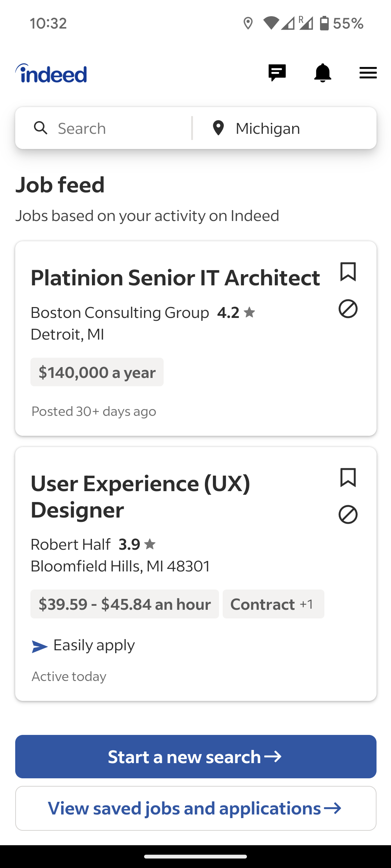The image size is (391, 868).
Task: Open the messages chat icon
Action: pyautogui.click(x=277, y=73)
